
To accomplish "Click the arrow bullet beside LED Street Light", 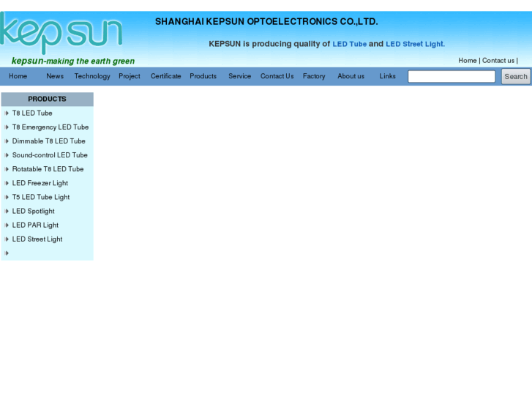I will click(7, 239).
